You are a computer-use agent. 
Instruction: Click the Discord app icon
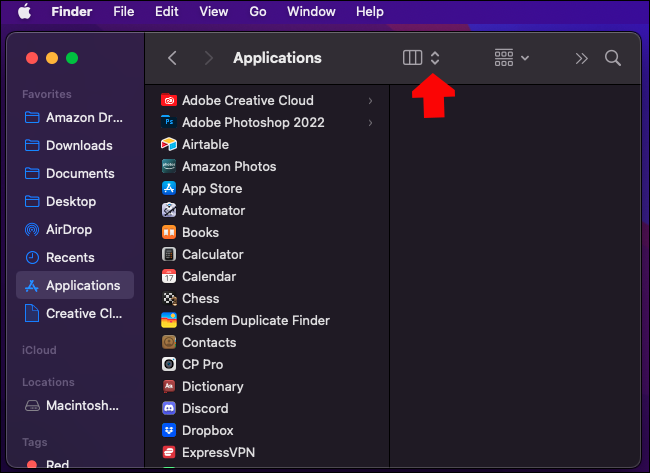click(x=169, y=408)
